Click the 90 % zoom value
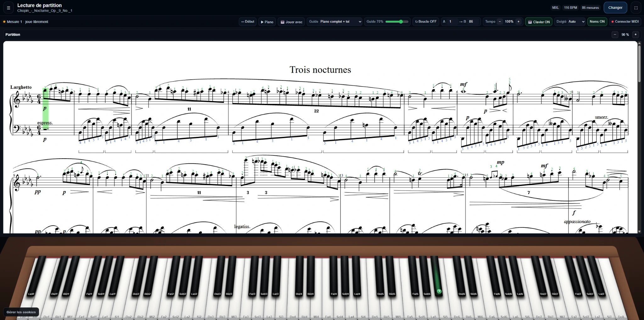Image resolution: width=644 pixels, height=320 pixels. pyautogui.click(x=625, y=35)
